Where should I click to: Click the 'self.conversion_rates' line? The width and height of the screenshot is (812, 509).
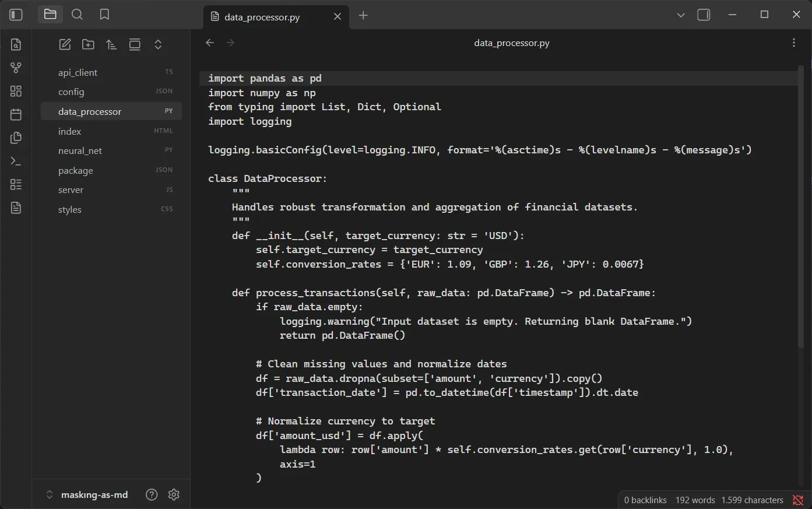coord(450,264)
